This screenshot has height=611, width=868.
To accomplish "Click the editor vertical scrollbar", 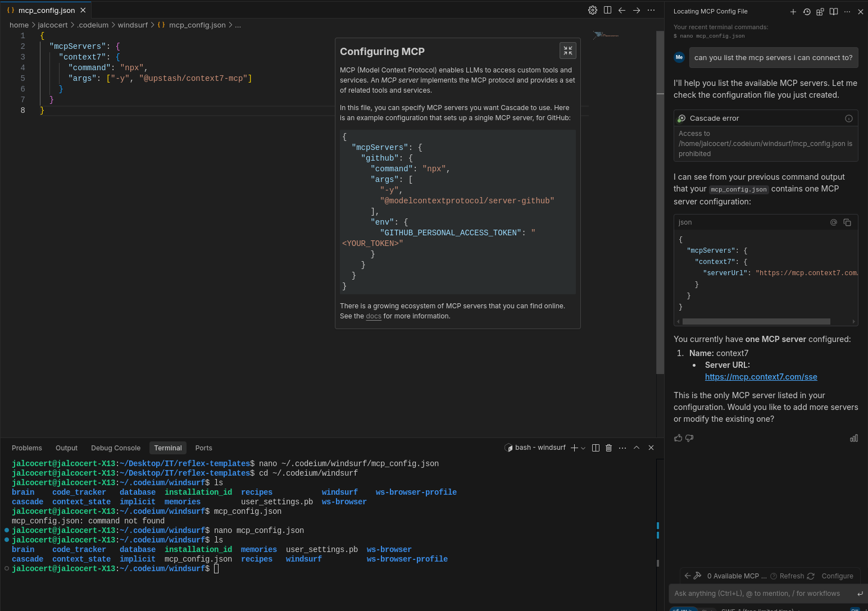I will (660, 202).
